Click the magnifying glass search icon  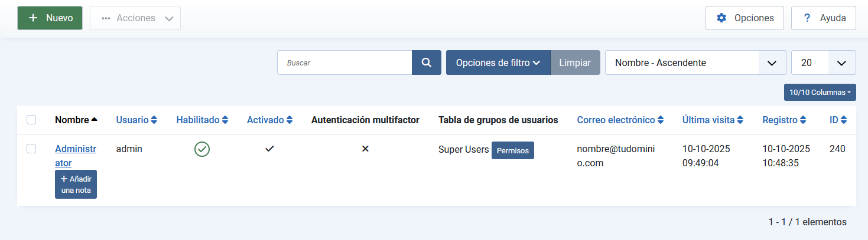tap(426, 63)
